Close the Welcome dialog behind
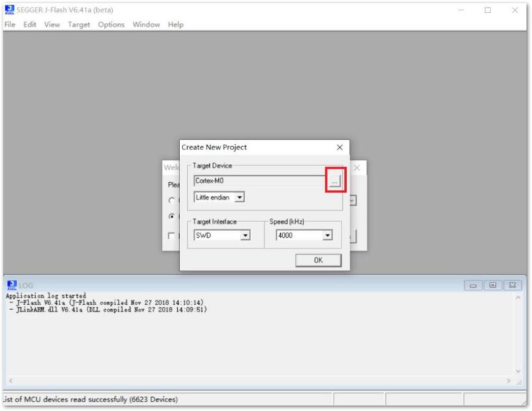 click(357, 168)
